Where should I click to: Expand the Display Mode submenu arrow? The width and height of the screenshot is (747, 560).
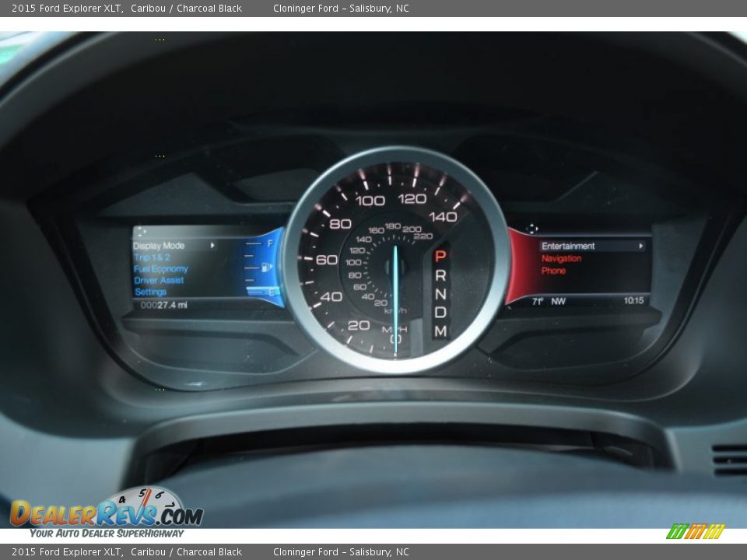tap(212, 245)
